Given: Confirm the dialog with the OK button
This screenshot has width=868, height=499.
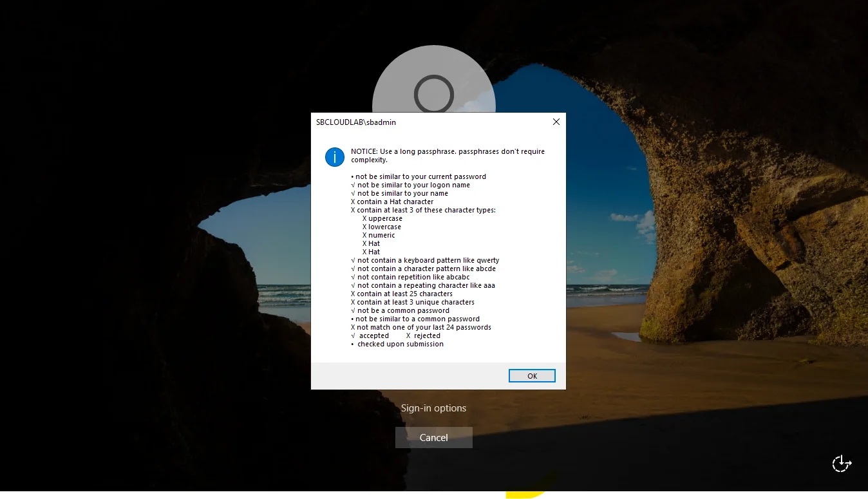Looking at the screenshot, I should point(532,376).
